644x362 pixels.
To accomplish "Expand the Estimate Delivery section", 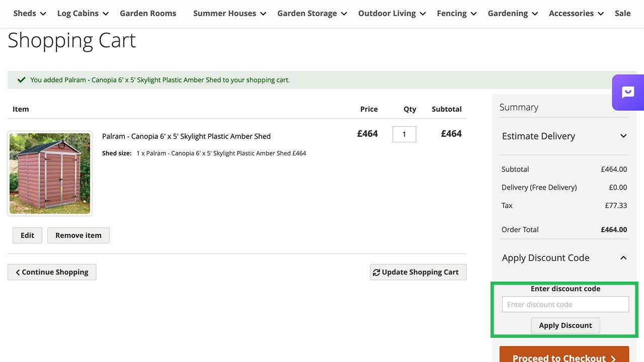I will click(623, 136).
